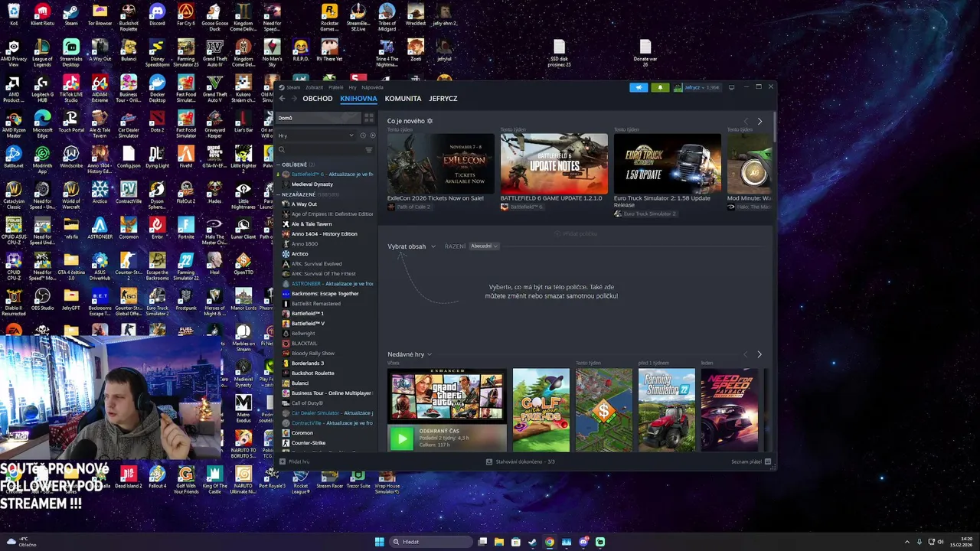Open the Fortnite desktop shortcut
The width and height of the screenshot is (980, 551).
coord(186,227)
